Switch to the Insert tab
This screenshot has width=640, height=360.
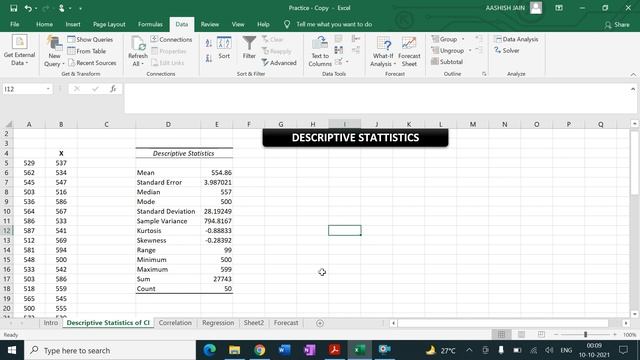[x=73, y=24]
